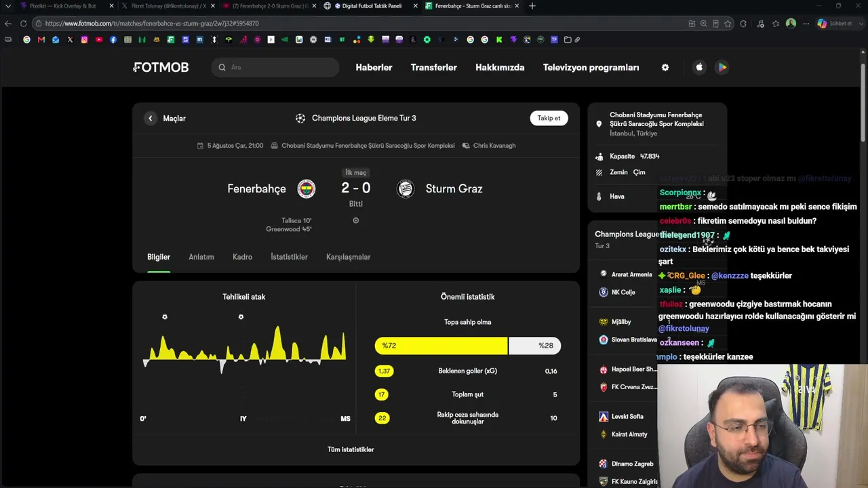Bookmark page with the star icon
Screen dimensions: 868x488
pyautogui.click(x=728, y=23)
